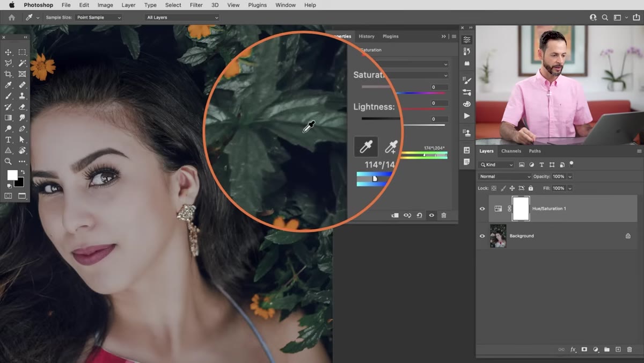The width and height of the screenshot is (644, 363).
Task: Switch to the Channels tab
Action: pyautogui.click(x=511, y=151)
